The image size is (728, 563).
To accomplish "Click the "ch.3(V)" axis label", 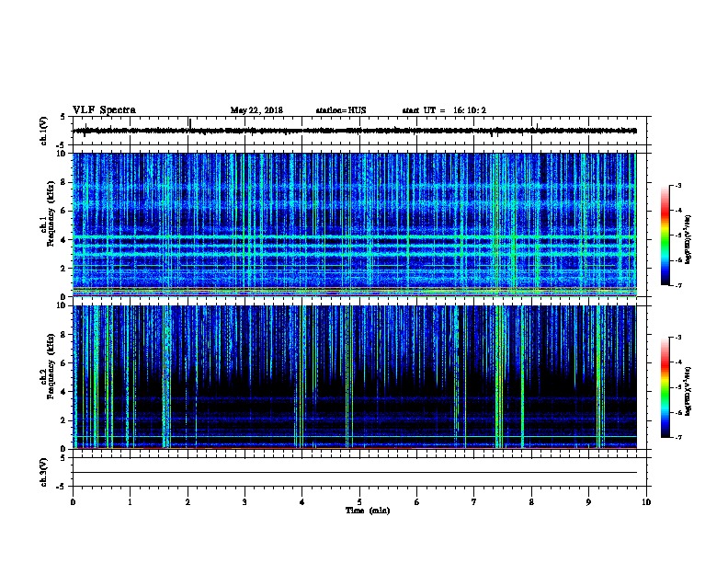I will (43, 472).
